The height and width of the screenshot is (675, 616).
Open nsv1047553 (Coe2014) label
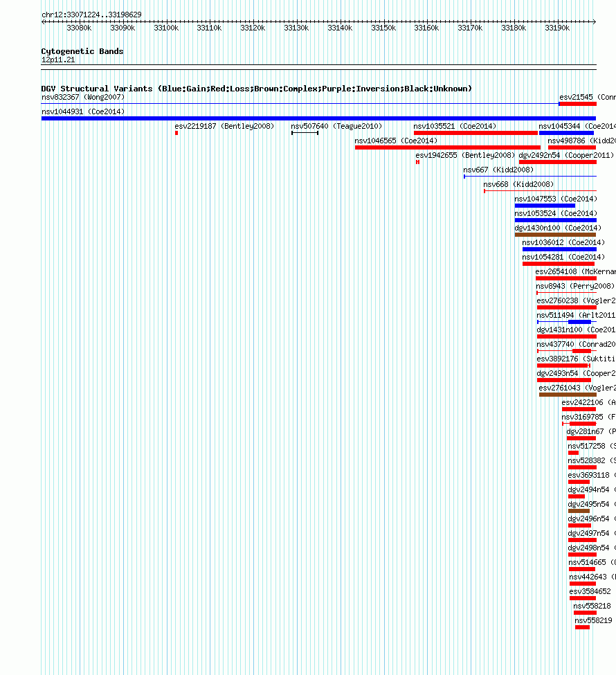tap(556, 199)
